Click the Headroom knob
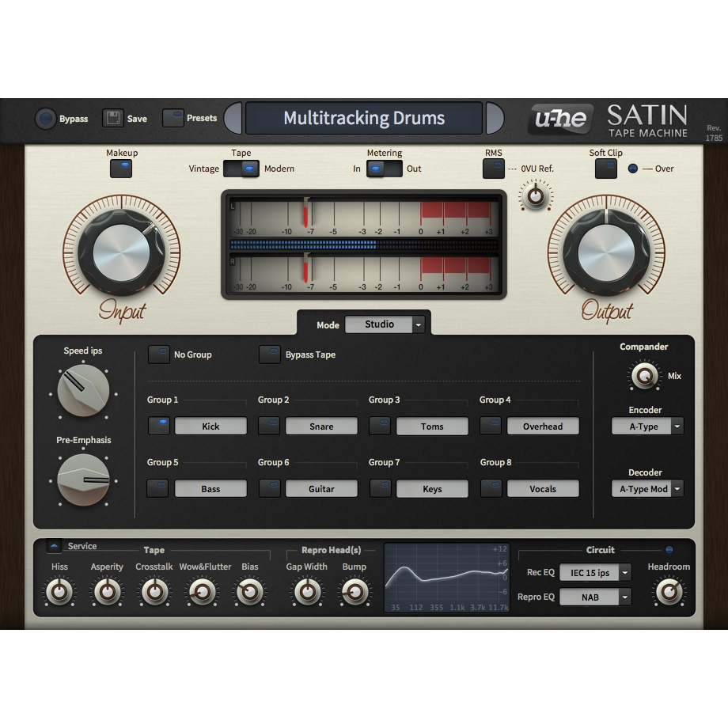The image size is (728, 728). (x=669, y=592)
